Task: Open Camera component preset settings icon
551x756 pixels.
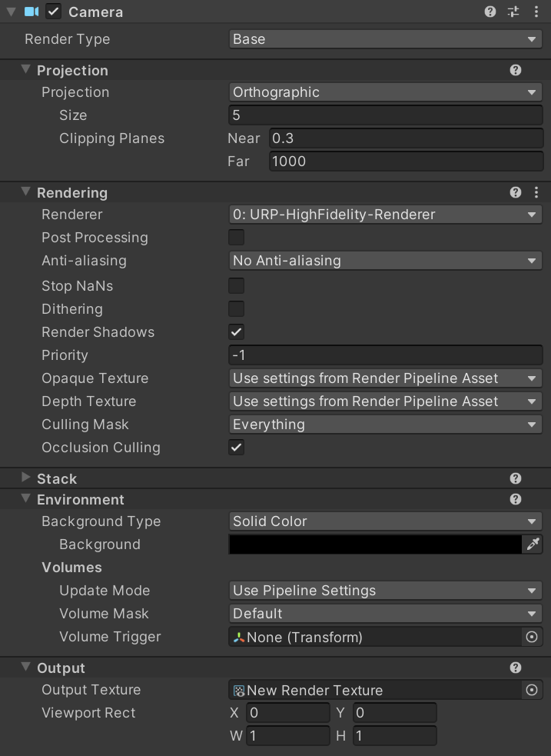Action: pos(513,12)
